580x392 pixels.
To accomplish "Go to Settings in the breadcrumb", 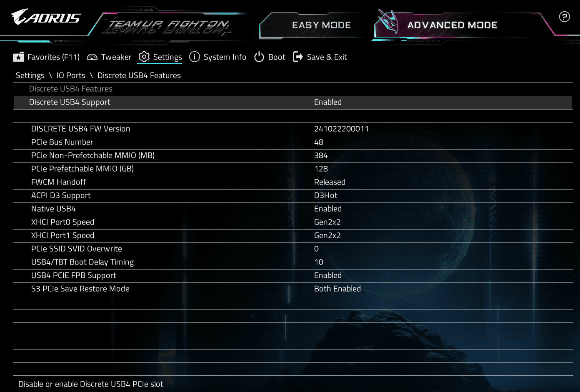I will coord(30,75).
